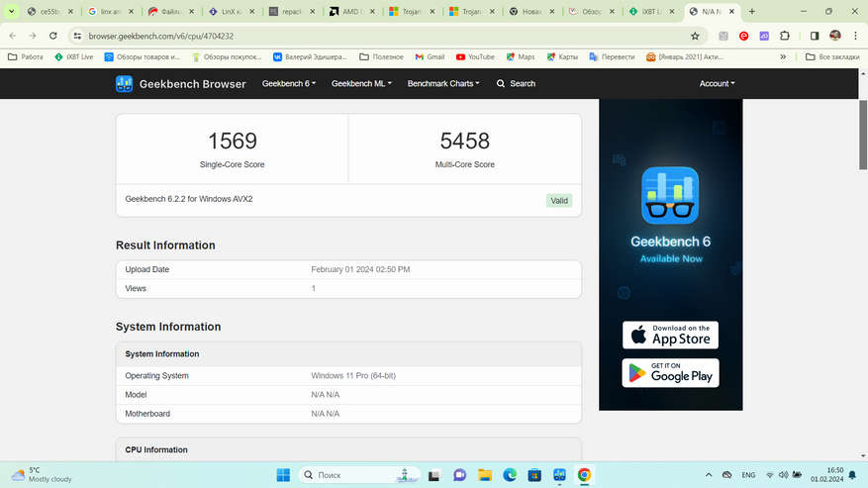Open the volume icon in system tray
868x488 pixels.
coord(783,475)
